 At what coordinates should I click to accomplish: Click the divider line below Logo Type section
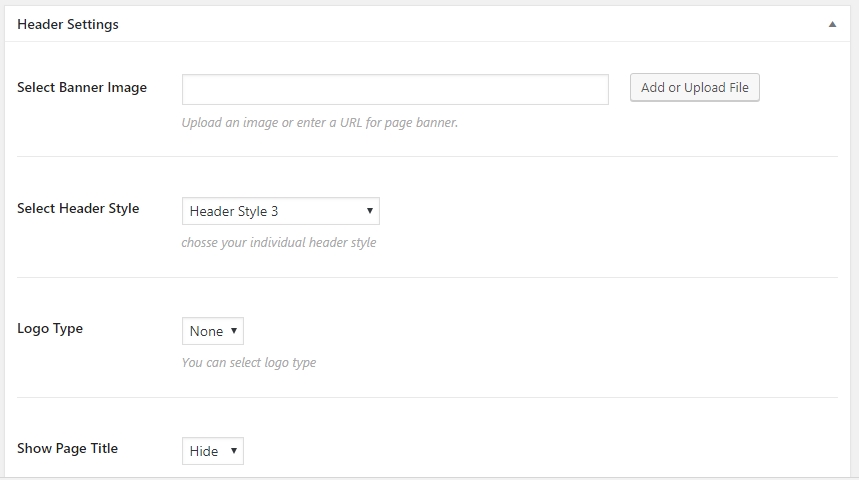427,397
